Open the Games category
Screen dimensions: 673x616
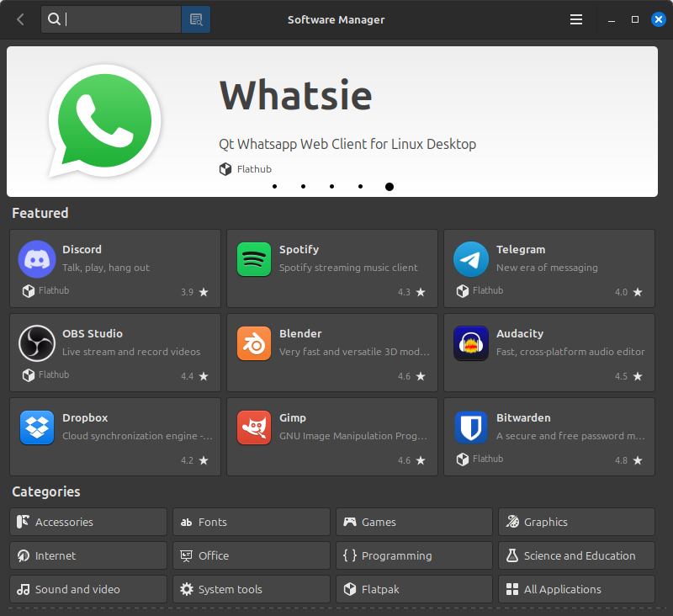point(414,522)
